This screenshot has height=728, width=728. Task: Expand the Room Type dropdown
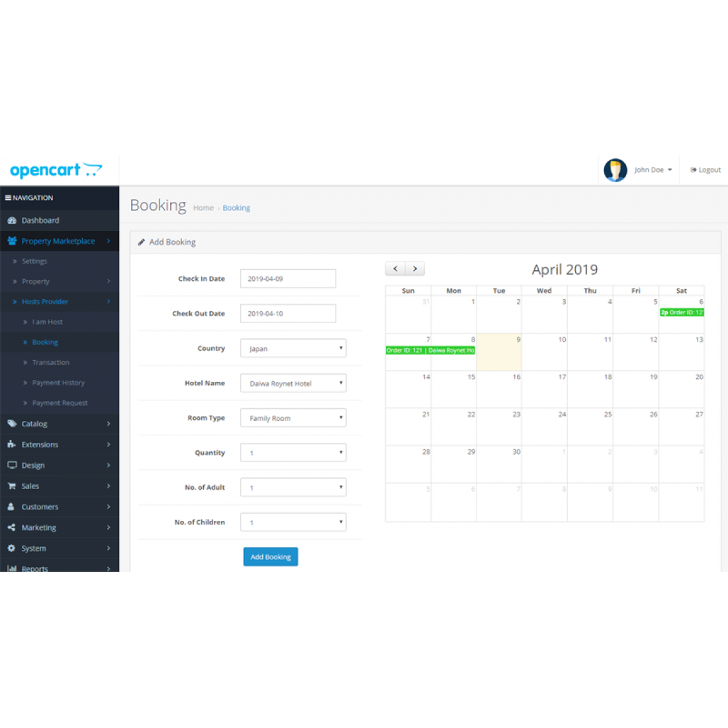coord(293,418)
